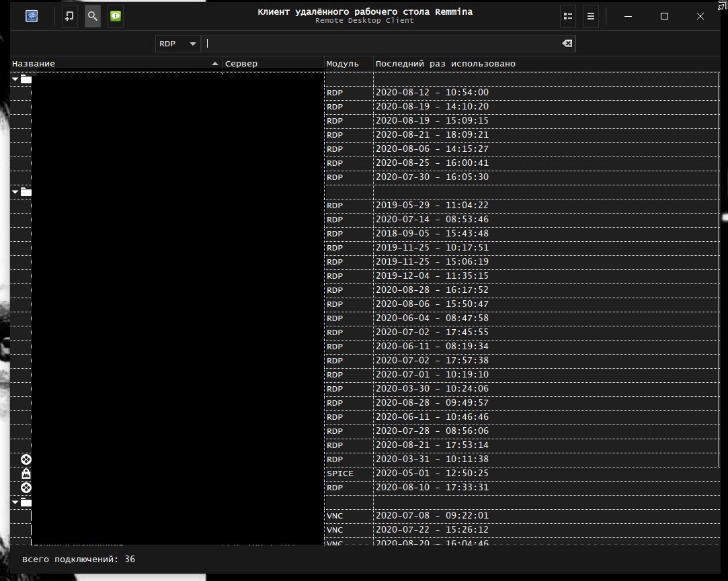Select the row dated 2020-08-28 - 09:49:57
The image size is (728, 581).
365,403
